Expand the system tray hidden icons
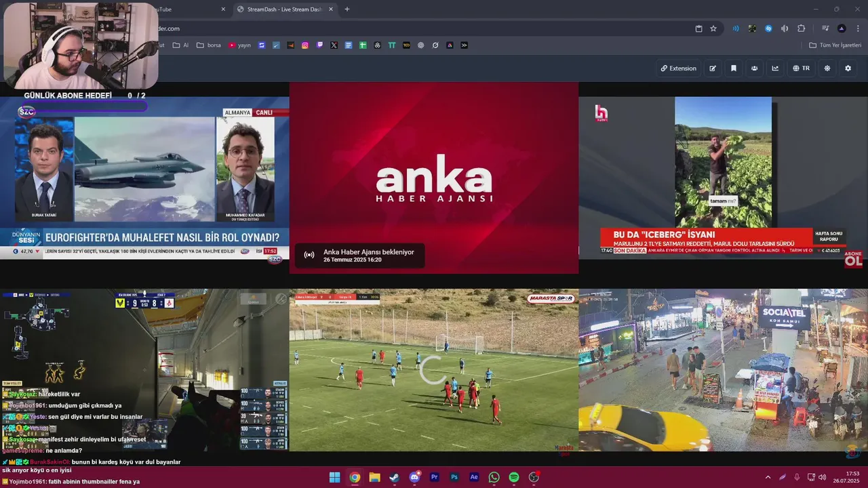868x488 pixels. pyautogui.click(x=768, y=477)
